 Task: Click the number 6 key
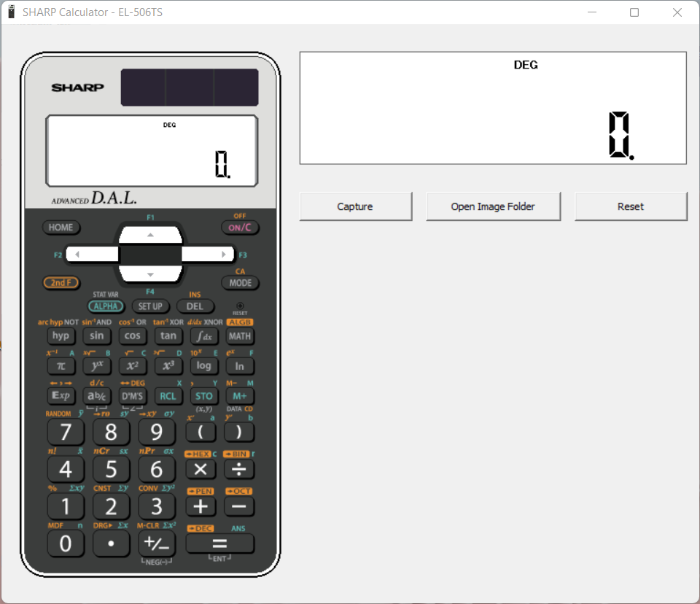(x=157, y=470)
